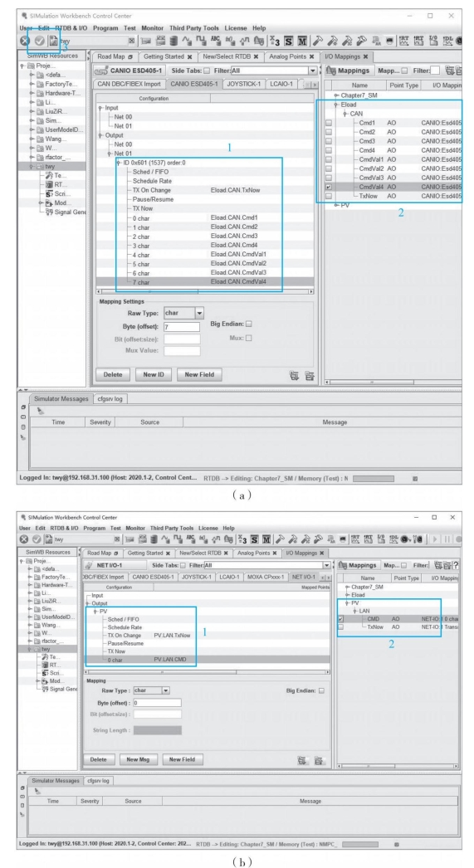Toggle the Big Endian checkbox in window (b)

(321, 690)
